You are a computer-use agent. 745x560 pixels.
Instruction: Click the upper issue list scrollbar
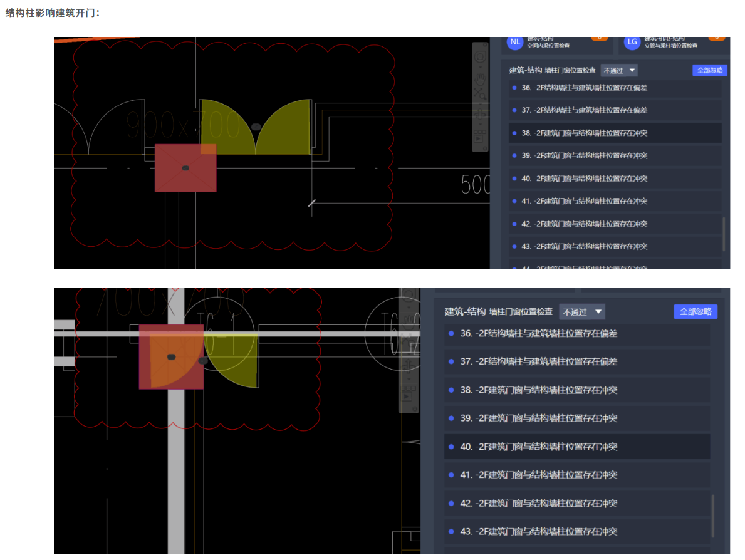pyautogui.click(x=724, y=234)
